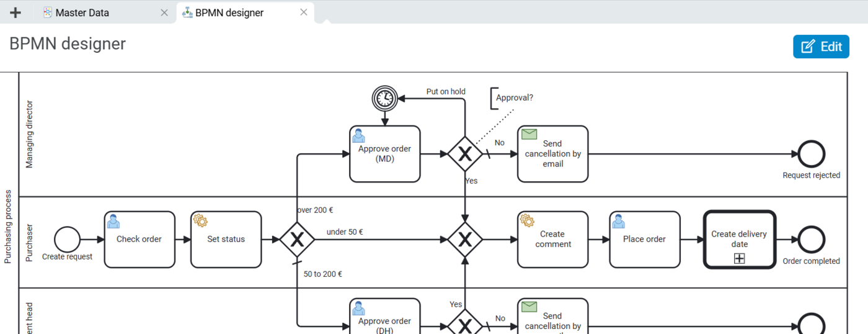Image resolution: width=868 pixels, height=334 pixels.
Task: Click the '50 to 200 €' flow label
Action: tap(323, 274)
